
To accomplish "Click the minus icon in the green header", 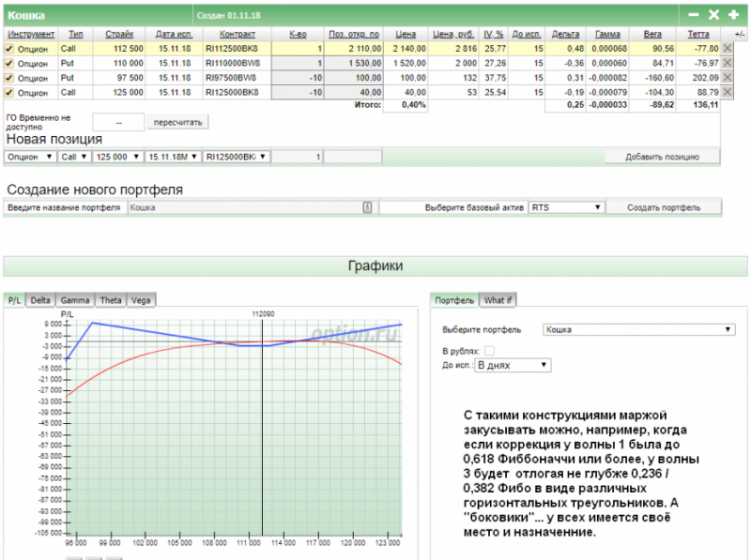I will tap(694, 15).
